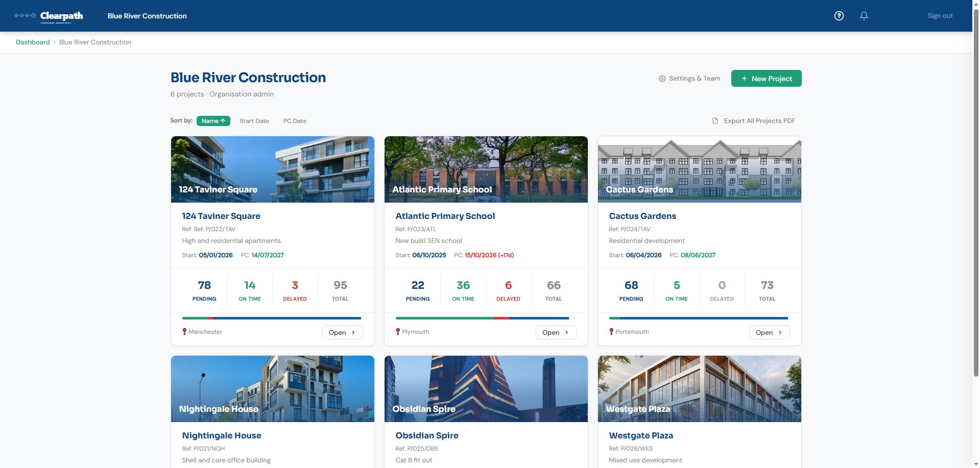Sort projects by Name

pyautogui.click(x=213, y=121)
